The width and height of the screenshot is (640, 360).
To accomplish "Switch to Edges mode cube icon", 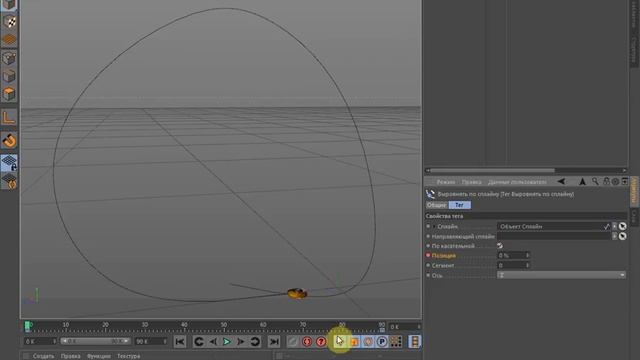I will [x=9, y=76].
